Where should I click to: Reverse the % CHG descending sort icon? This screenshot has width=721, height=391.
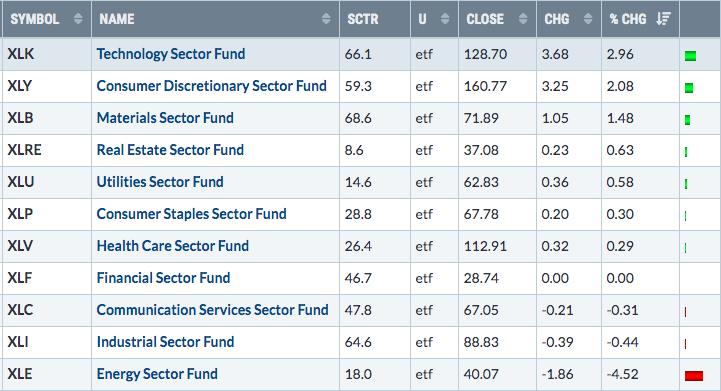point(663,19)
